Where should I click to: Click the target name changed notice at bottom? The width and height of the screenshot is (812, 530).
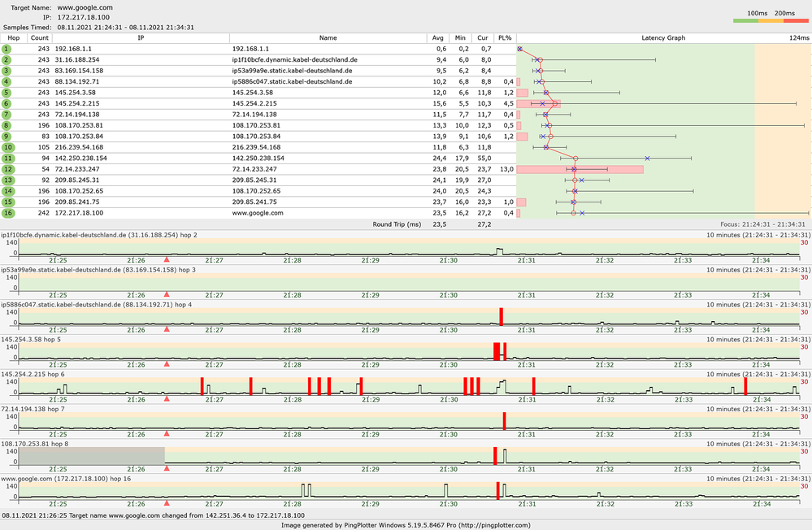[x=154, y=515]
